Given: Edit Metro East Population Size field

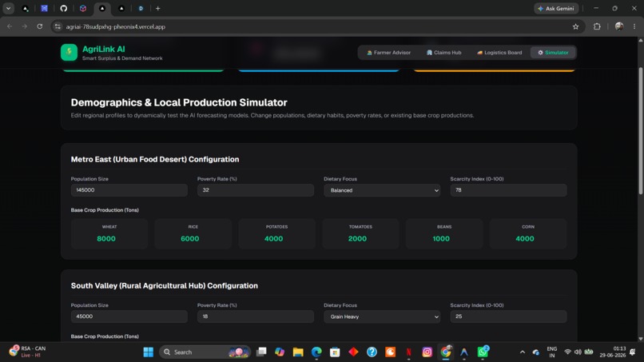Looking at the screenshot, I should click(129, 190).
